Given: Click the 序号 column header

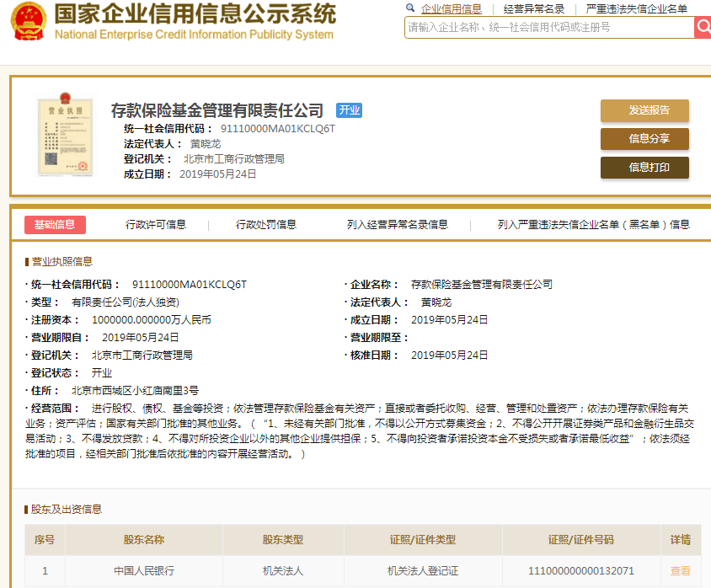Looking at the screenshot, I should coord(45,540).
